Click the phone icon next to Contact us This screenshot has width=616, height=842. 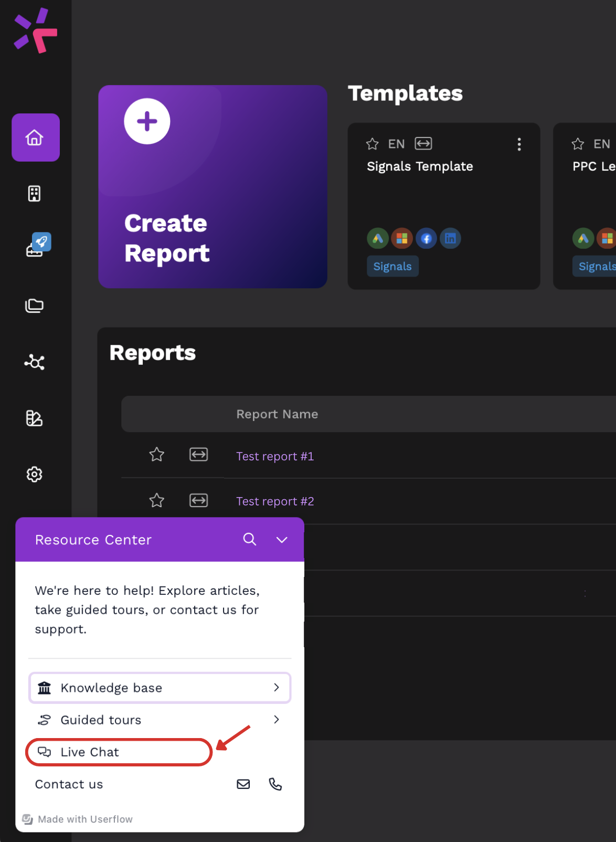(275, 784)
